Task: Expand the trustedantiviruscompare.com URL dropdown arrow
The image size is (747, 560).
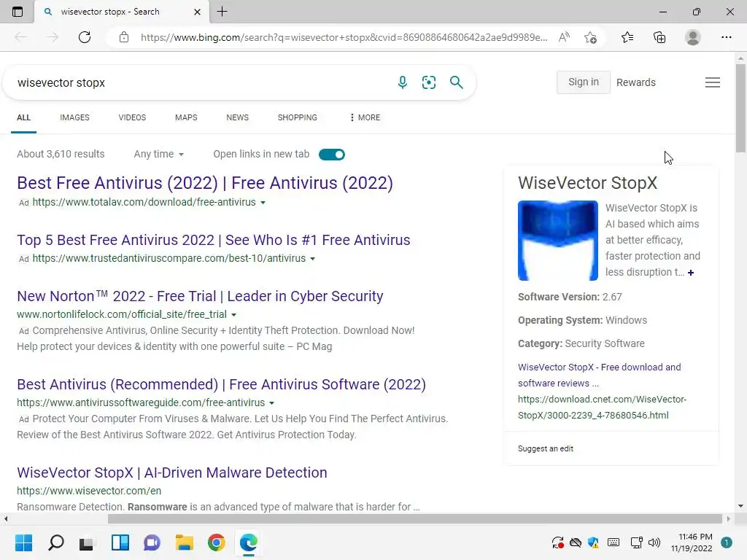Action: 312,259
